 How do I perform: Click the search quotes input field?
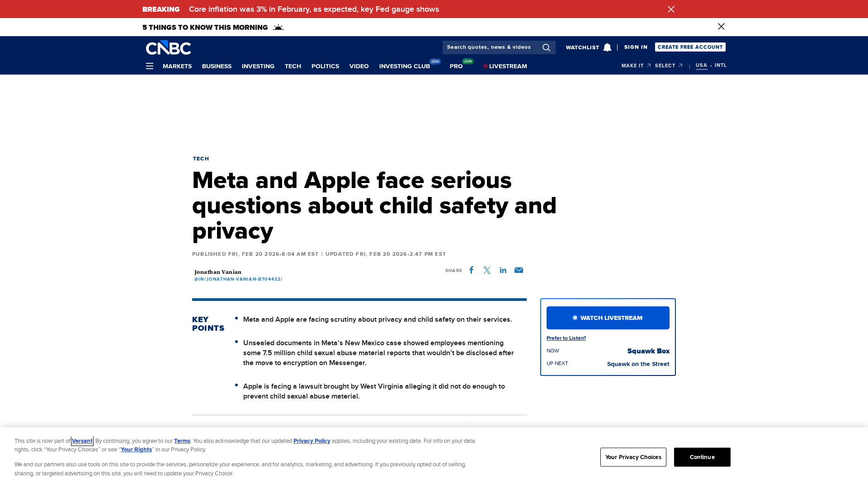click(490, 47)
